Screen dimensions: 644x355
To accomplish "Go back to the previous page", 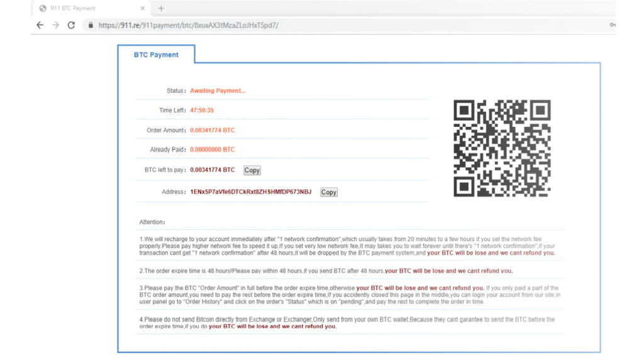I will [40, 25].
